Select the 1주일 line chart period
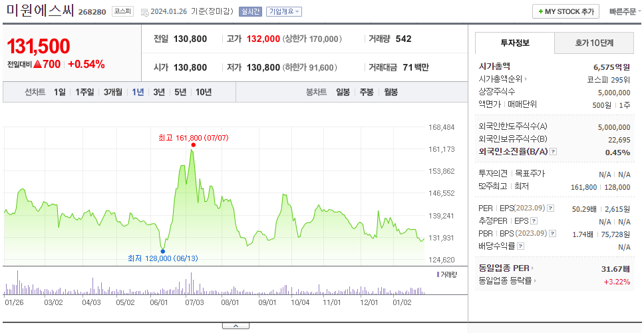 pyautogui.click(x=84, y=92)
